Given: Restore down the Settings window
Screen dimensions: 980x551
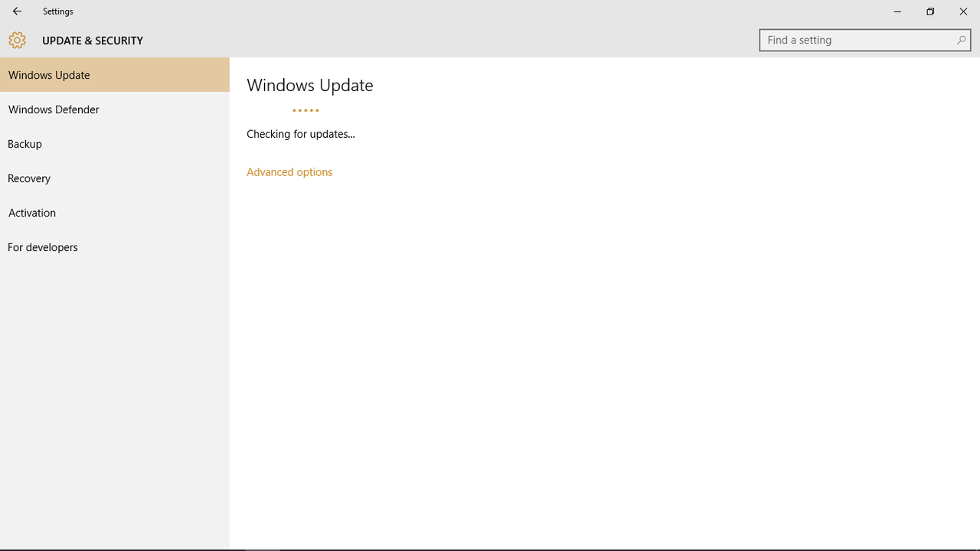Looking at the screenshot, I should click(930, 11).
